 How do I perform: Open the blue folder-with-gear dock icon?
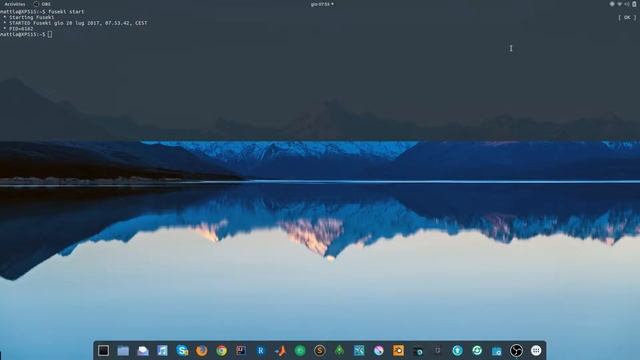tap(496, 350)
